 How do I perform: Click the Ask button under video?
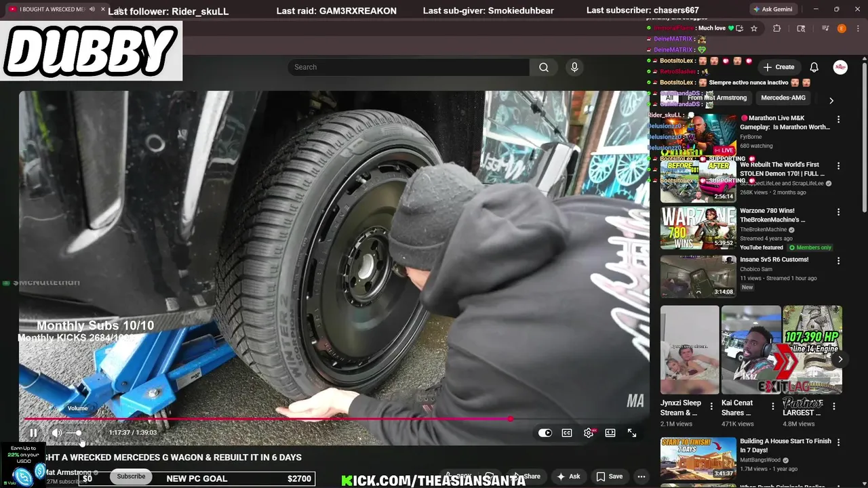click(568, 476)
